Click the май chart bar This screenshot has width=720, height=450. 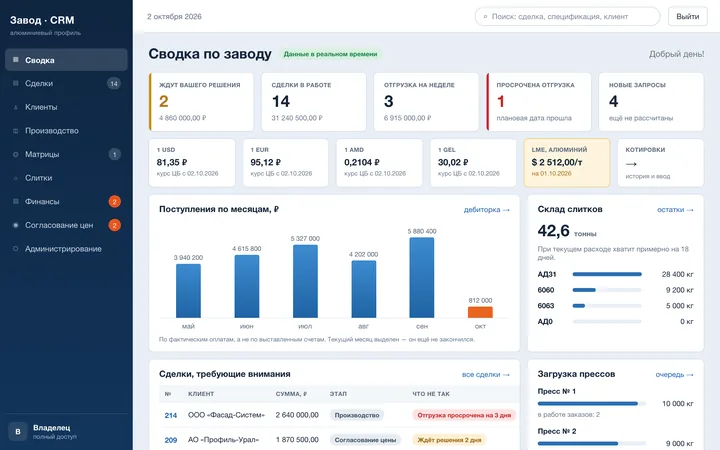click(188, 291)
